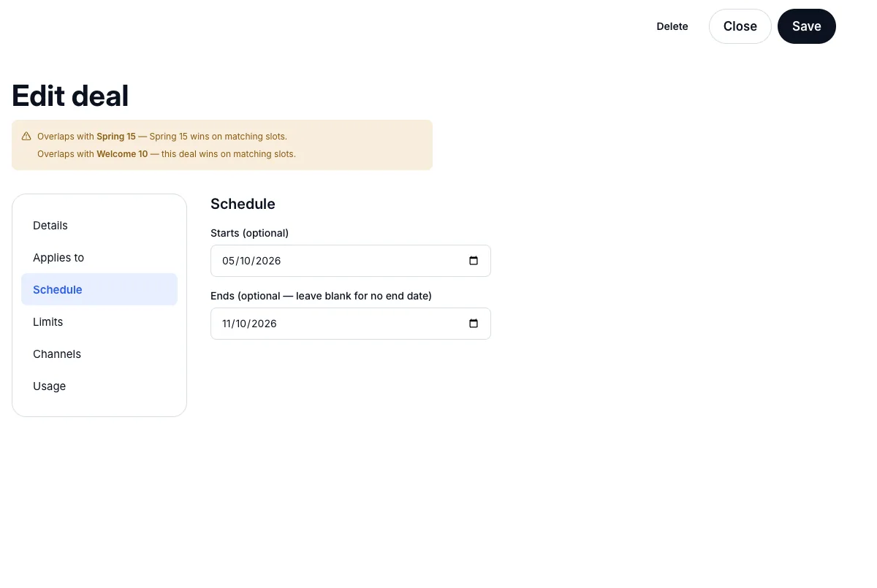Open the Applies to section
The width and height of the screenshot is (877, 588).
[x=99, y=258]
